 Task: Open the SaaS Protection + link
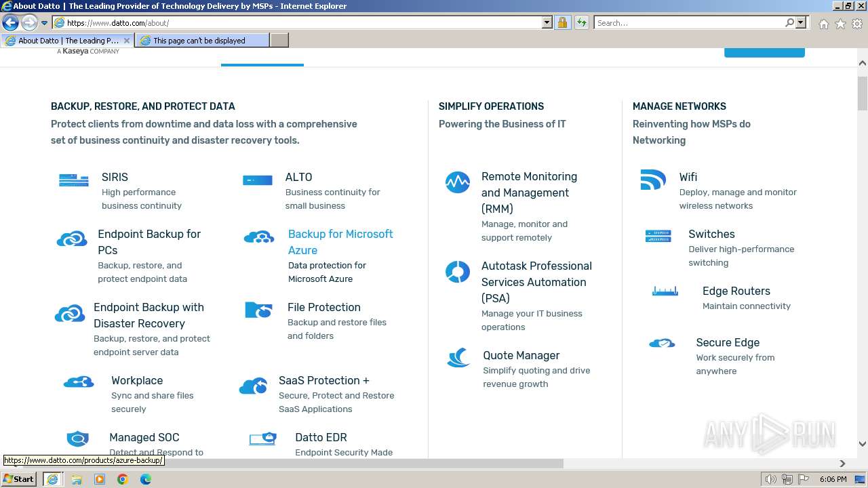tap(324, 380)
